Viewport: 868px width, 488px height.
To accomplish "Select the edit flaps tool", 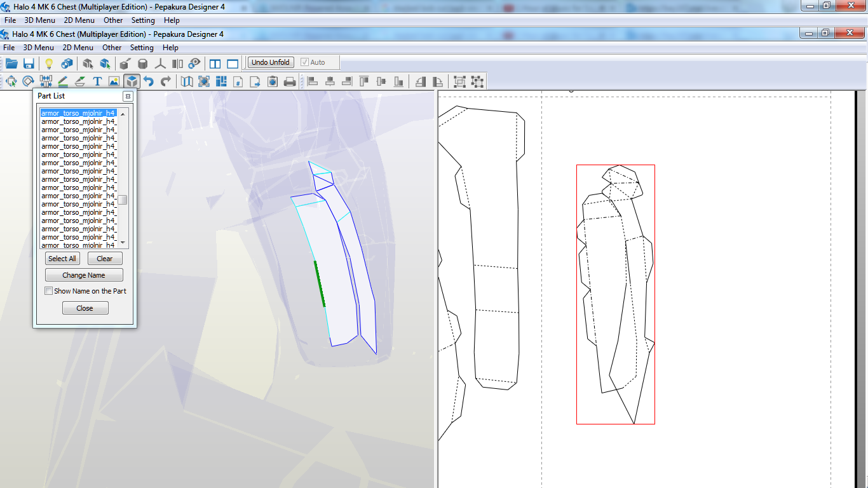I will [80, 81].
